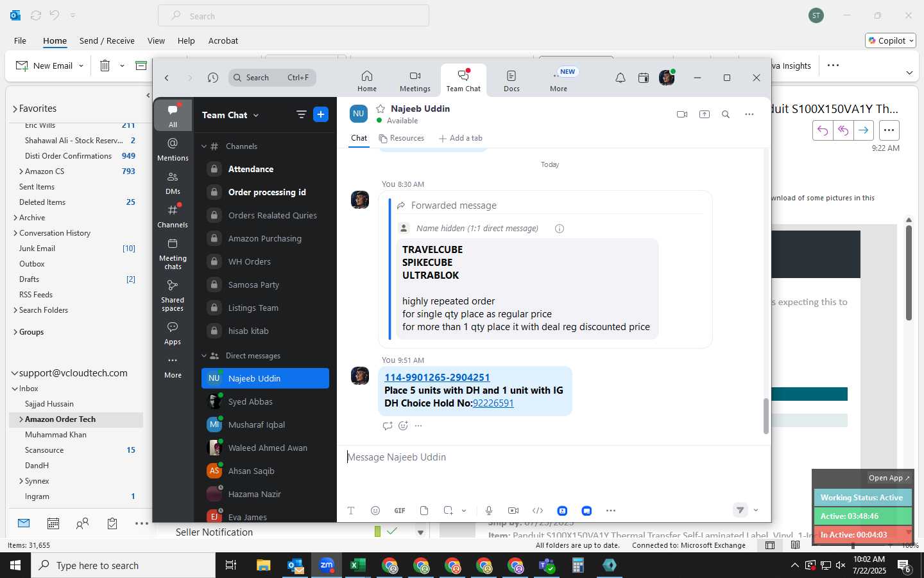
Task: Open View tab in Outlook
Action: point(156,40)
